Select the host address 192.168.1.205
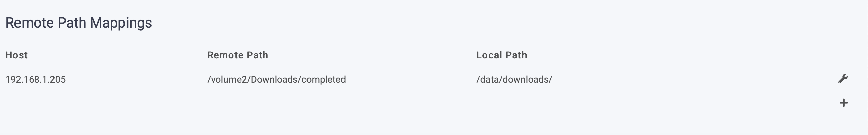The height and width of the screenshot is (135, 868). pyautogui.click(x=35, y=80)
